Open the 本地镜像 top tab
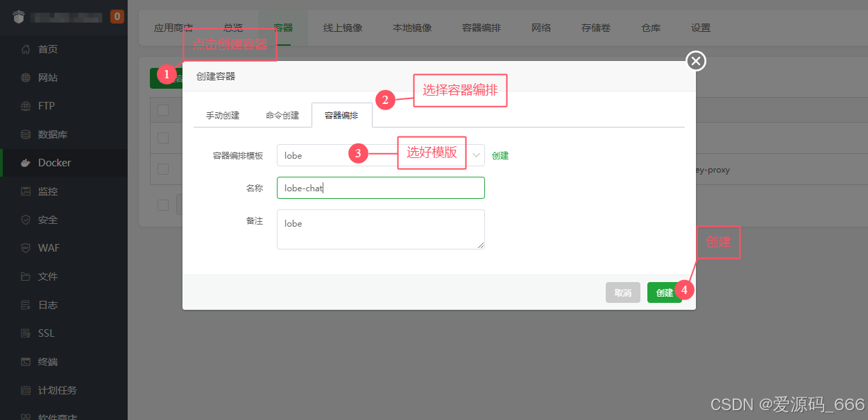Screen dimensions: 868x420 click(412, 28)
